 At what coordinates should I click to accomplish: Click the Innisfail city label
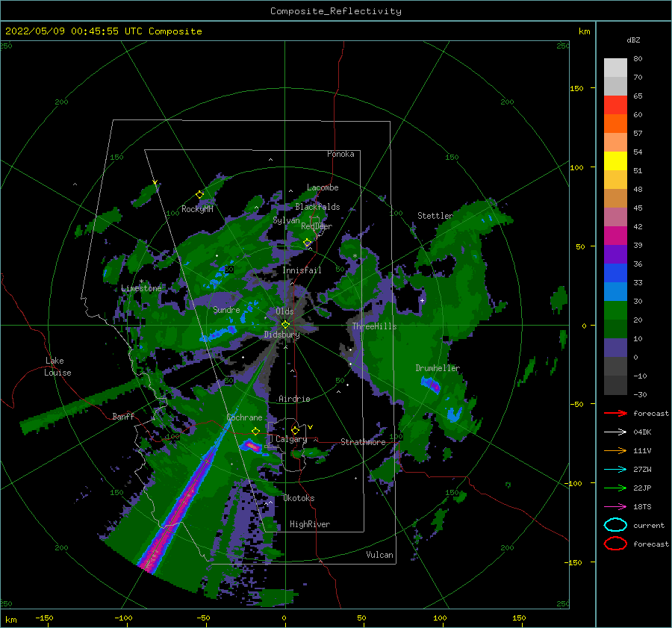click(302, 270)
